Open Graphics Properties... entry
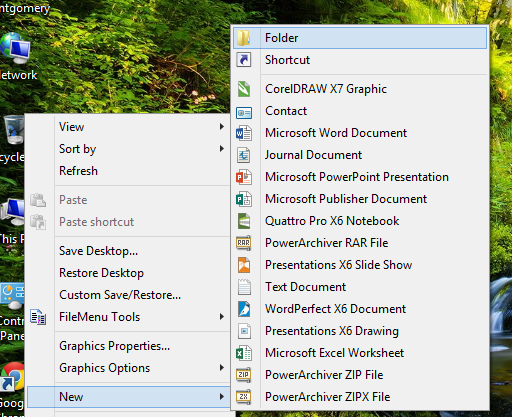Viewport: 512px width, 417px height. click(128, 346)
